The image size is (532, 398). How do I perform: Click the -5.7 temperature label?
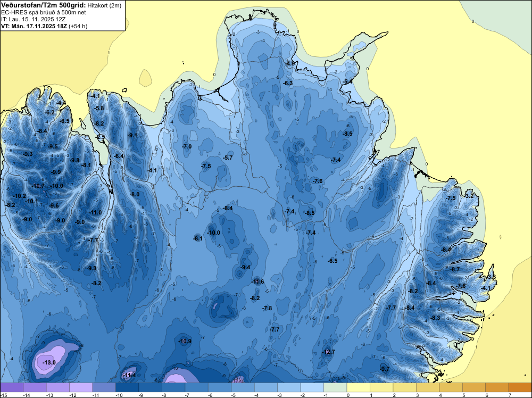coord(228,158)
